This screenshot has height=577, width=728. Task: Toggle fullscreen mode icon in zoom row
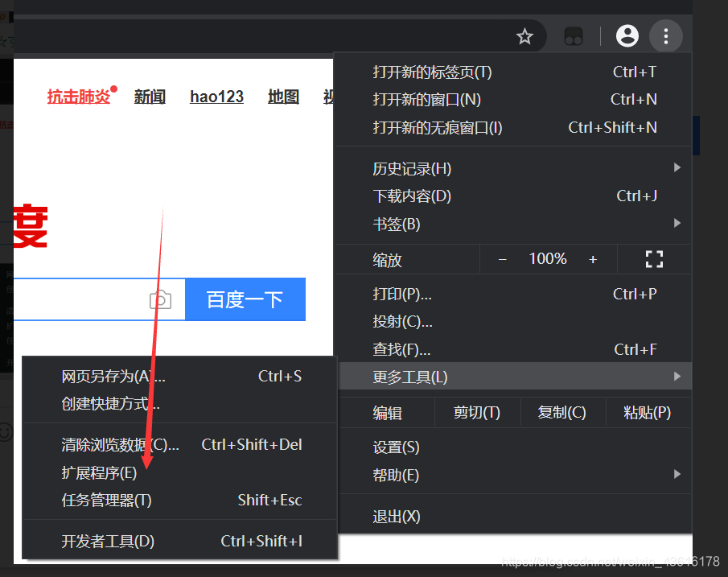tap(654, 259)
